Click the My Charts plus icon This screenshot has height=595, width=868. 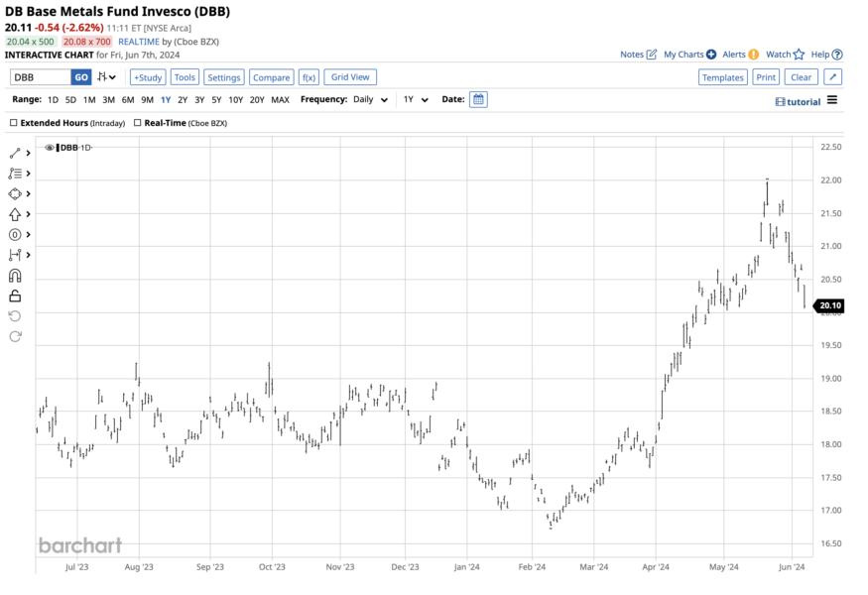coord(711,55)
